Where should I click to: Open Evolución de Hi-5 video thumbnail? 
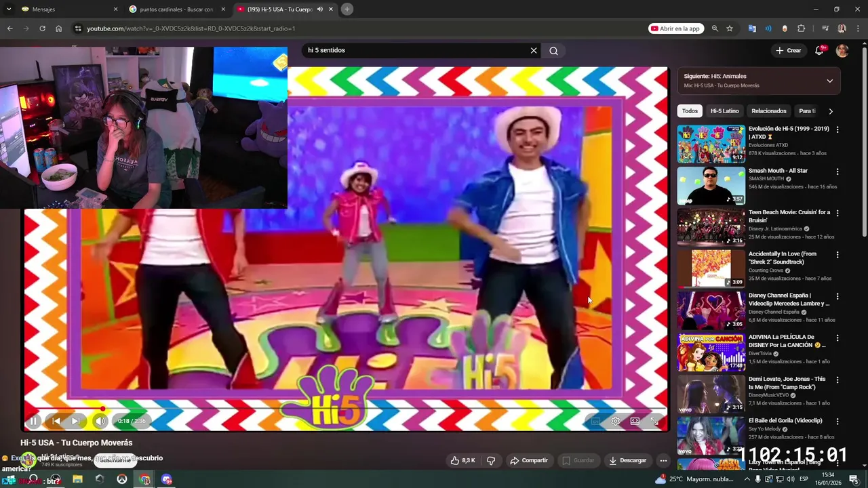pyautogui.click(x=711, y=144)
